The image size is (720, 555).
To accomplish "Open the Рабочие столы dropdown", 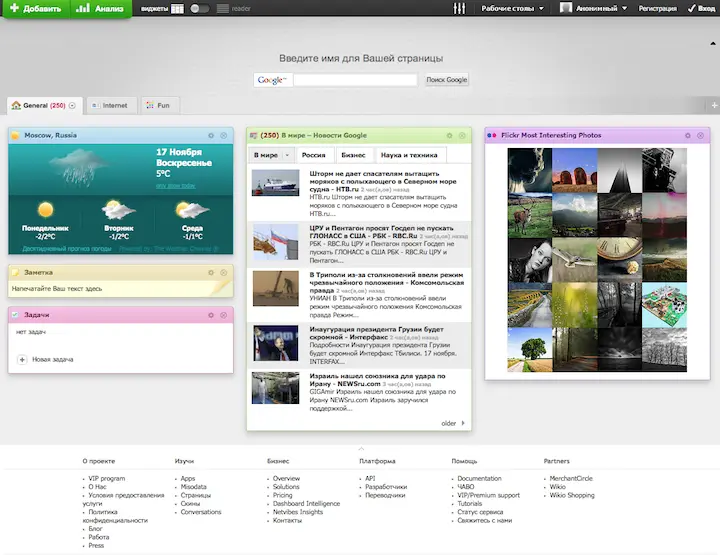I will click(512, 8).
